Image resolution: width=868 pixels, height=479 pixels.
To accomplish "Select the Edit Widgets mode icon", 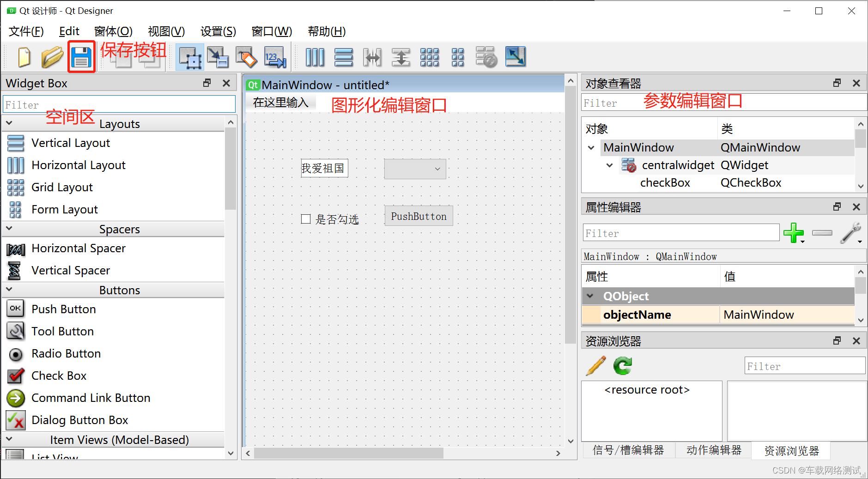I will 189,57.
